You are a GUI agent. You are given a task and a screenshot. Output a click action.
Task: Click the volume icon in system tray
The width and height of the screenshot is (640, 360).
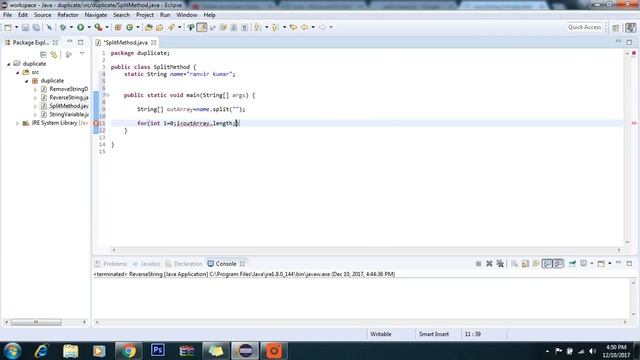click(593, 351)
